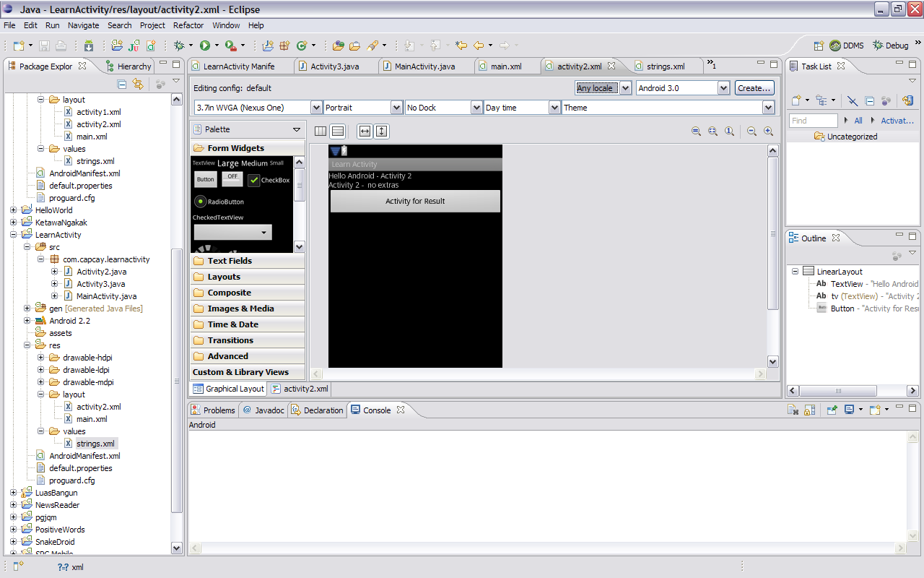Collapse all in Package Explorer
This screenshot has height=578, width=924.
tap(122, 84)
